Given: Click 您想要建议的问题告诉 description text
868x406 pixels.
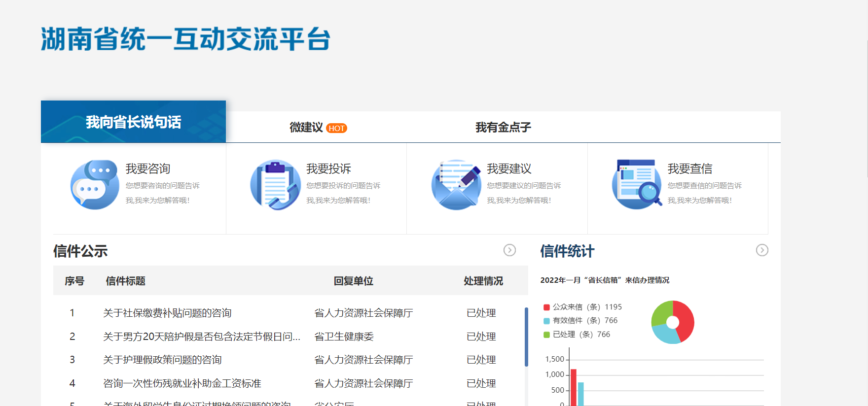Looking at the screenshot, I should (x=524, y=185).
